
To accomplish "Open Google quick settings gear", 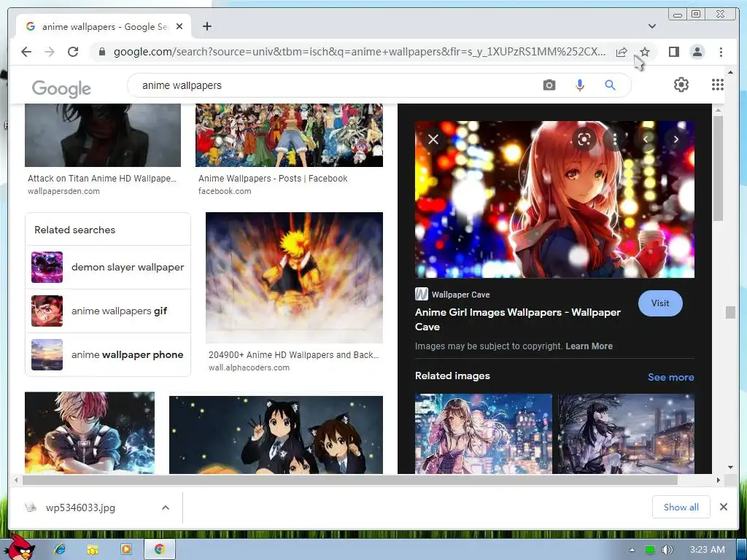I will (681, 85).
